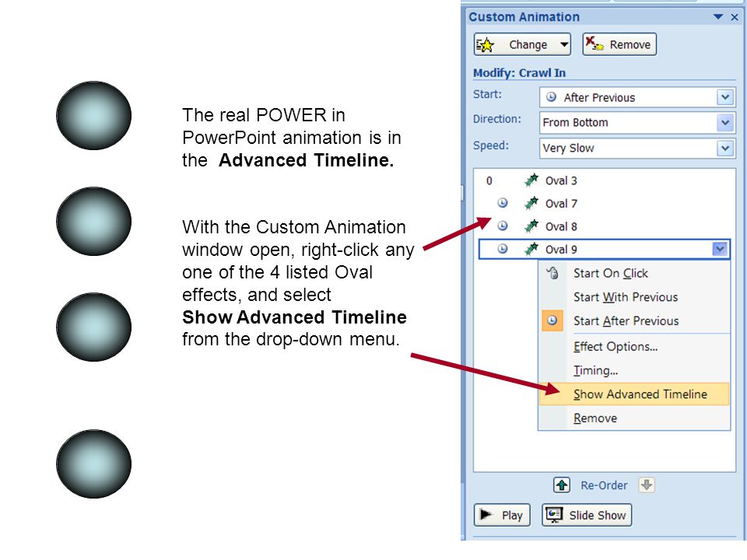Select the second oval shape on slide
747x560 pixels.
(x=94, y=222)
